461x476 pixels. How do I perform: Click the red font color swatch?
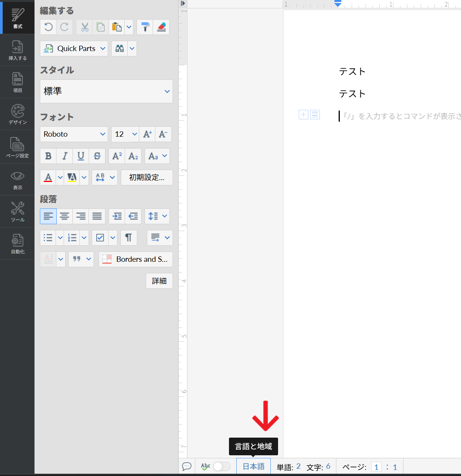(48, 177)
